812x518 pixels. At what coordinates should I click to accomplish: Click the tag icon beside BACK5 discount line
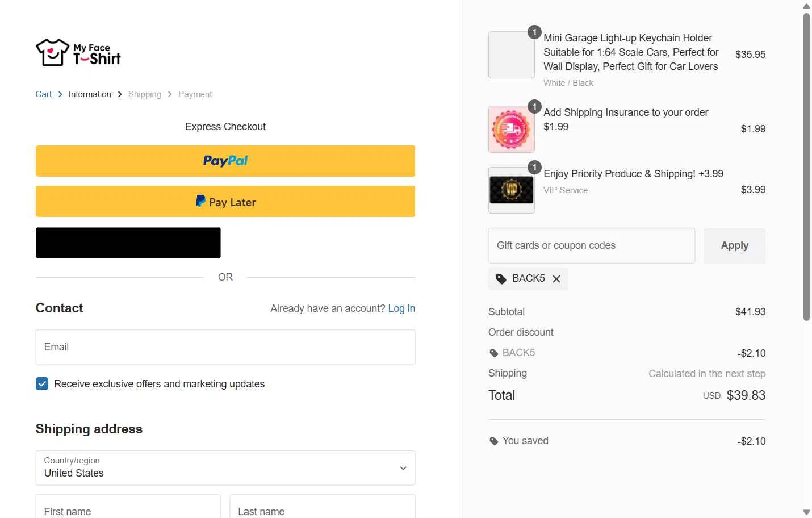tap(493, 353)
